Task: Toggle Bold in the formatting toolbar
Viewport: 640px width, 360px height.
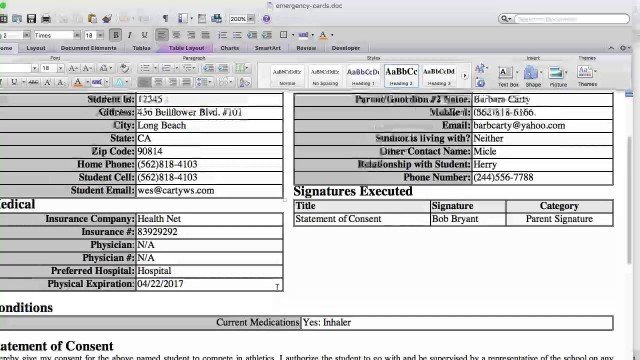Action: coord(116,35)
